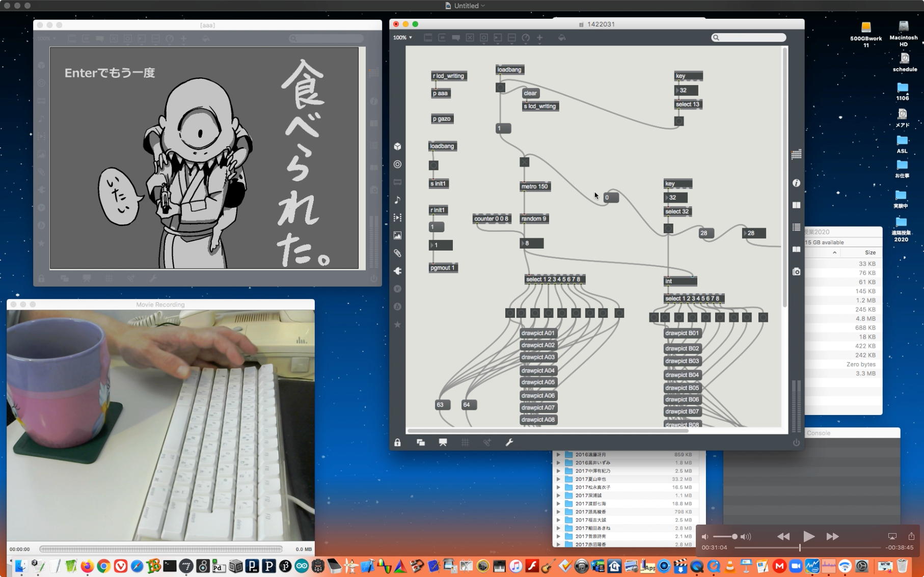Expand the 2017深浦誠 folder
This screenshot has height=577, width=924.
pos(558,496)
